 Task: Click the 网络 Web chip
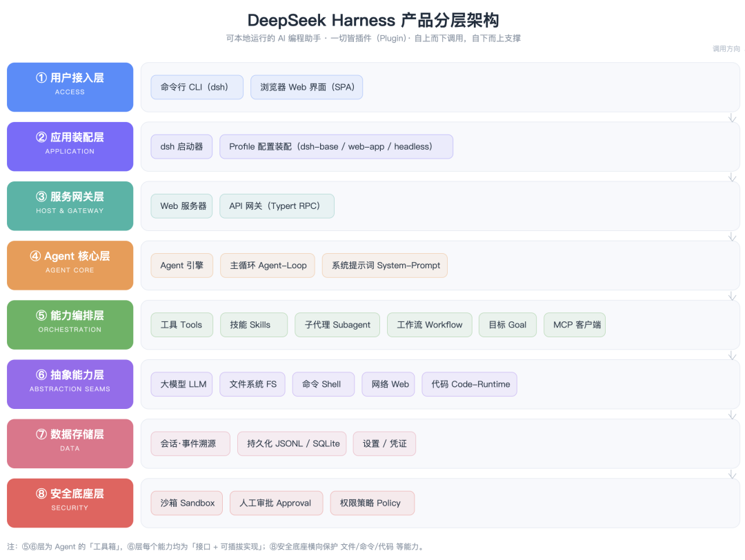click(388, 383)
